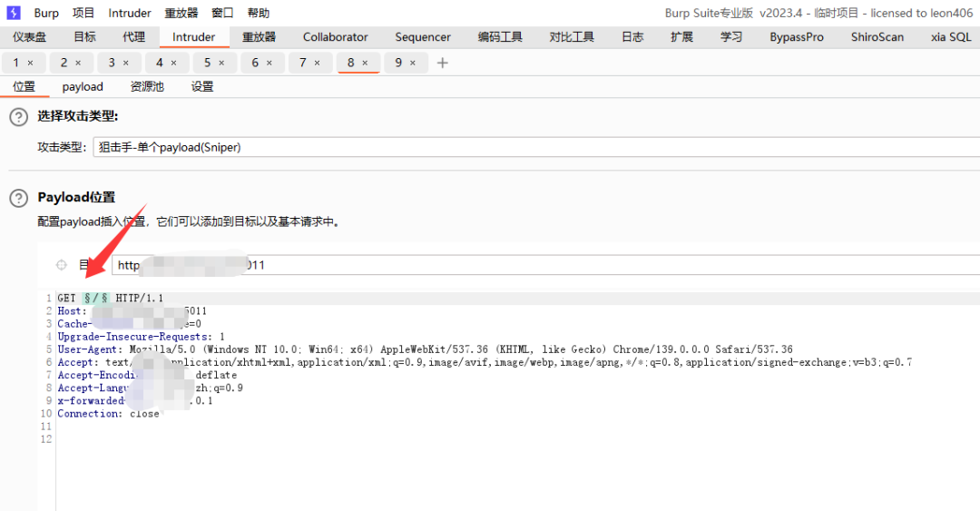
Task: Open the 扩展 tab
Action: 681,37
